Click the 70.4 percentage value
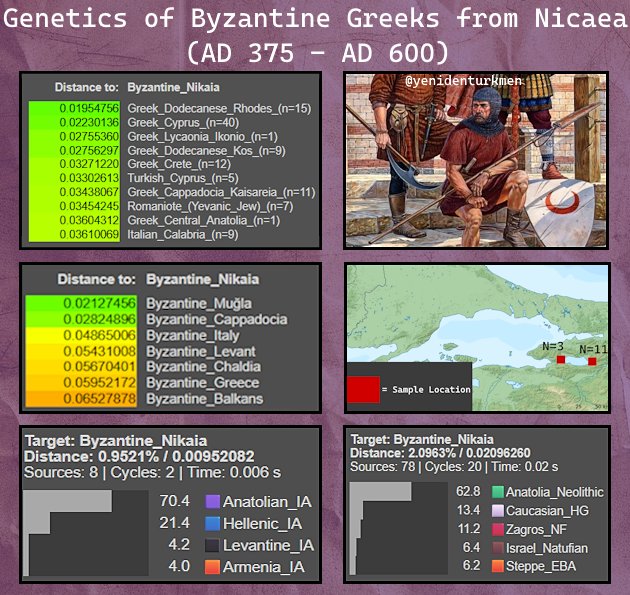 coord(174,501)
